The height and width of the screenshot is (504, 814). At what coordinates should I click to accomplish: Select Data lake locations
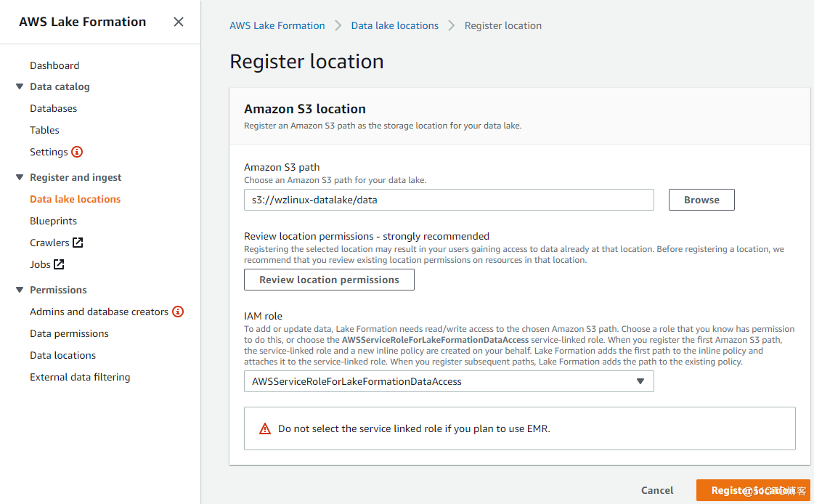point(76,199)
